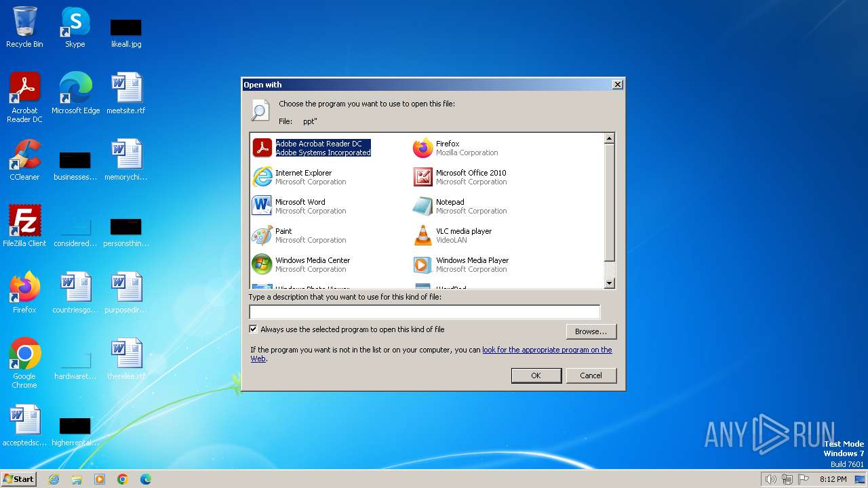Click scroll up arrow of program list
The image size is (868, 488).
(609, 138)
